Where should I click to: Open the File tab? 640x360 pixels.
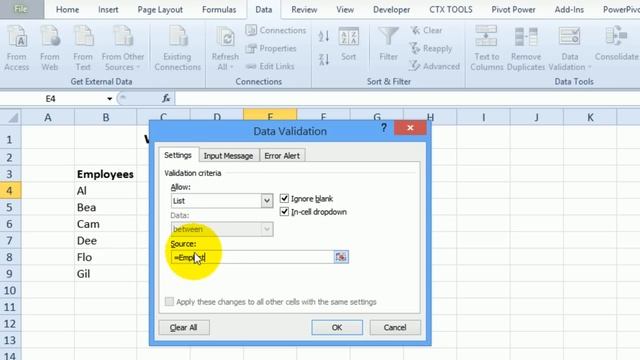[x=21, y=9]
